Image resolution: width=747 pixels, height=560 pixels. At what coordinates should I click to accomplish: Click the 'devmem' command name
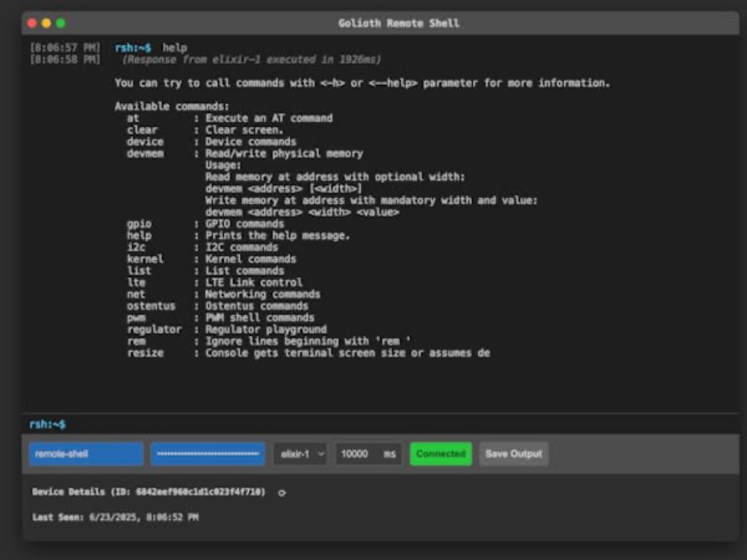coord(146,153)
